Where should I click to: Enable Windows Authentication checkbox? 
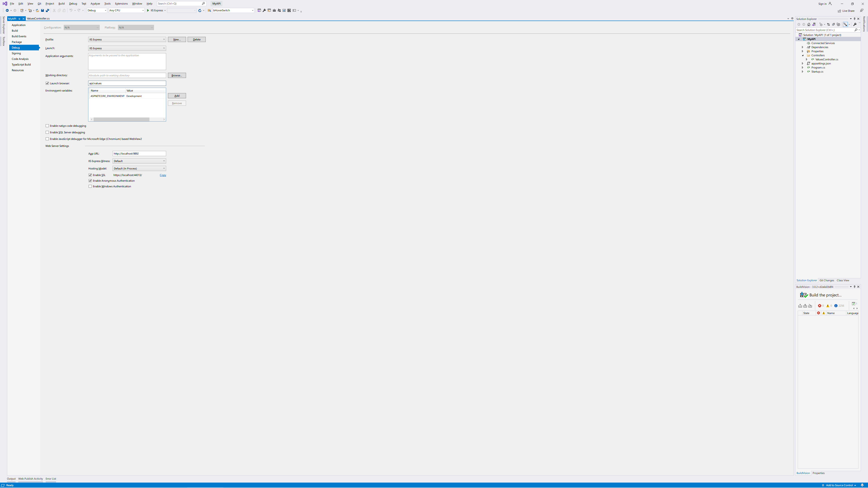click(90, 186)
